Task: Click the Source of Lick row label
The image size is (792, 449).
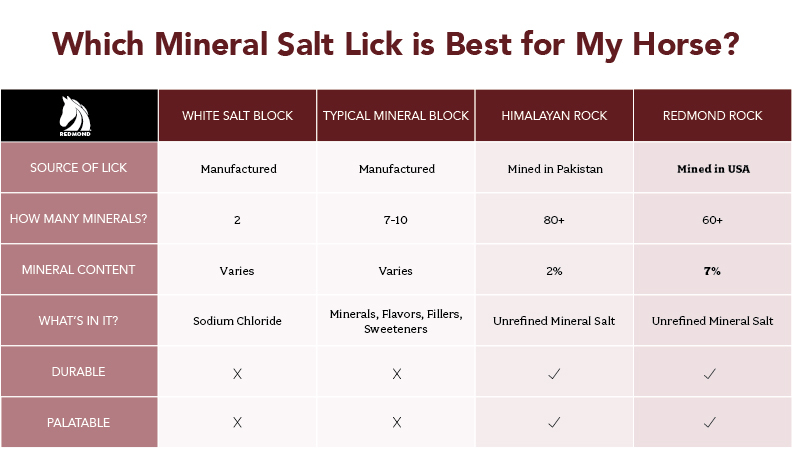Action: [x=78, y=168]
